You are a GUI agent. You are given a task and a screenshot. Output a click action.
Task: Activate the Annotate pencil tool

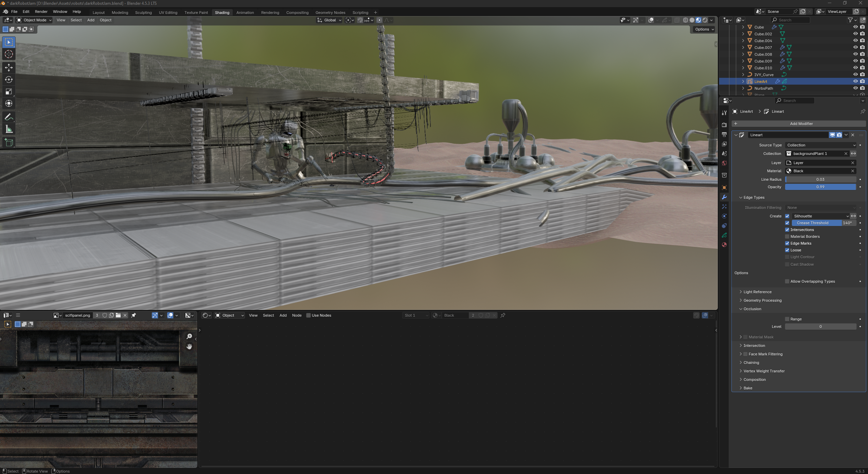(9, 117)
